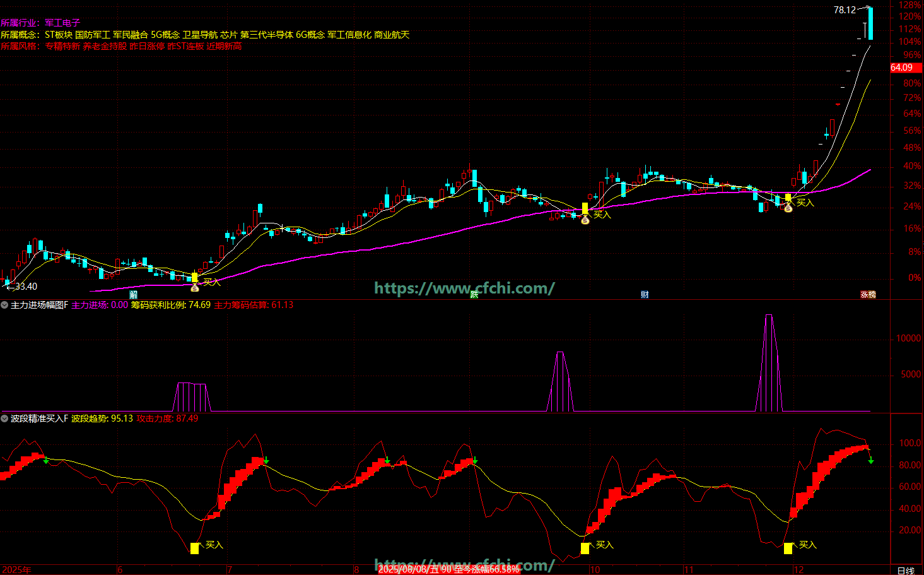Click the 10000 label on indicator axis
The width and height of the screenshot is (924, 575).
(x=908, y=339)
